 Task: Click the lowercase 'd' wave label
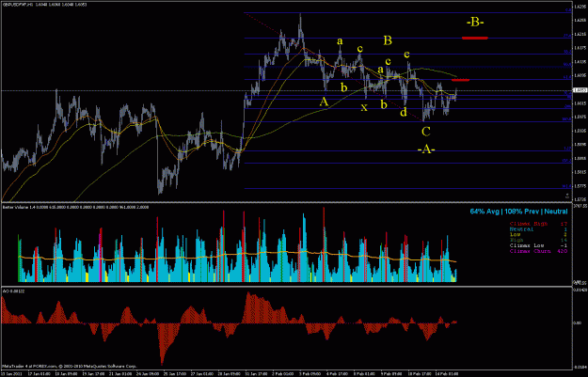pyautogui.click(x=403, y=112)
